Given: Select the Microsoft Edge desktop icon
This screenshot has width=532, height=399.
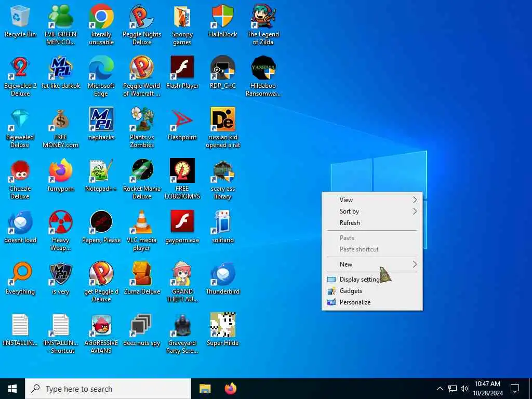Looking at the screenshot, I should (x=101, y=77).
